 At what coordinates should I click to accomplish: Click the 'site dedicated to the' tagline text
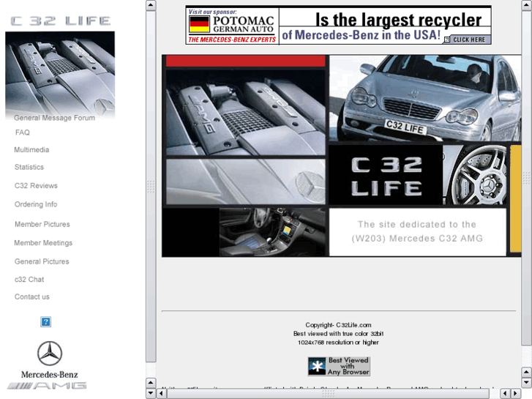click(x=417, y=225)
